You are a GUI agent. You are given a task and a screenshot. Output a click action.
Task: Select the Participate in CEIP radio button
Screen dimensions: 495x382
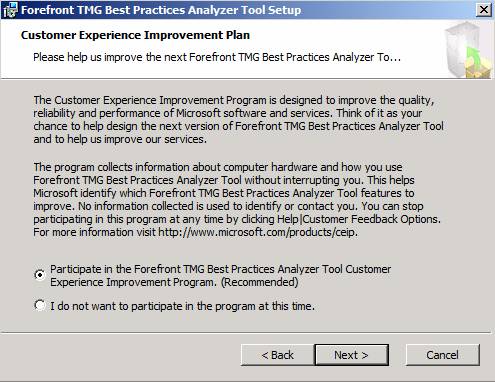pyautogui.click(x=40, y=275)
